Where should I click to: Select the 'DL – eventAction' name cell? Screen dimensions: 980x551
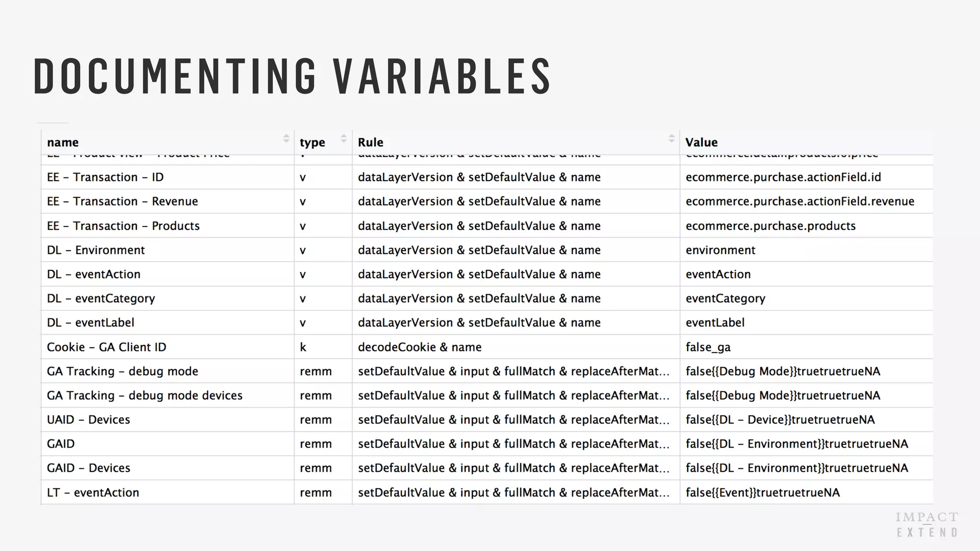pos(167,274)
